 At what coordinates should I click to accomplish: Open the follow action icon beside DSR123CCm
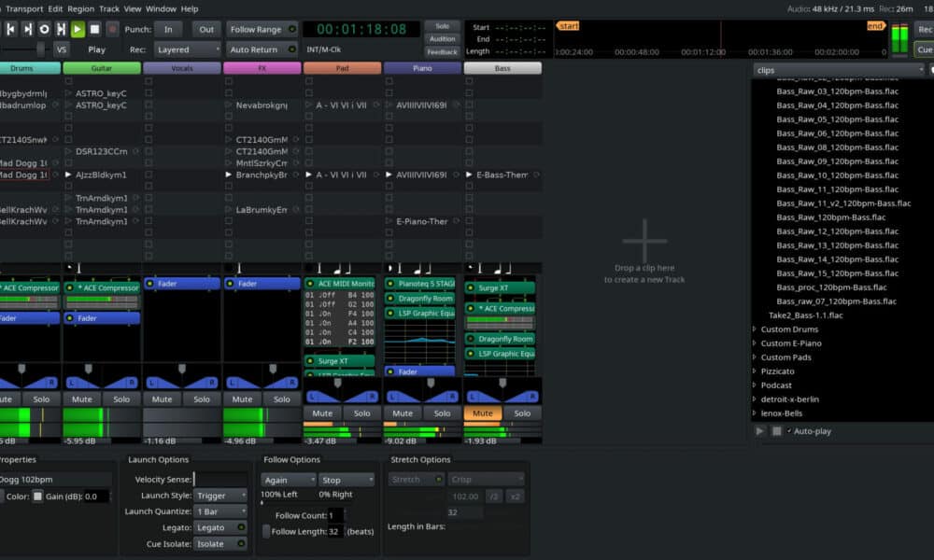(x=135, y=152)
